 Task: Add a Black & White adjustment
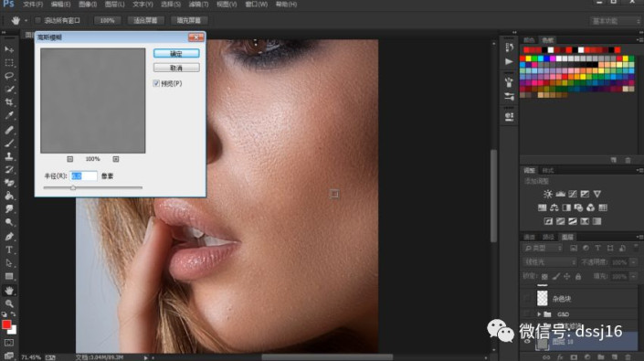point(566,207)
